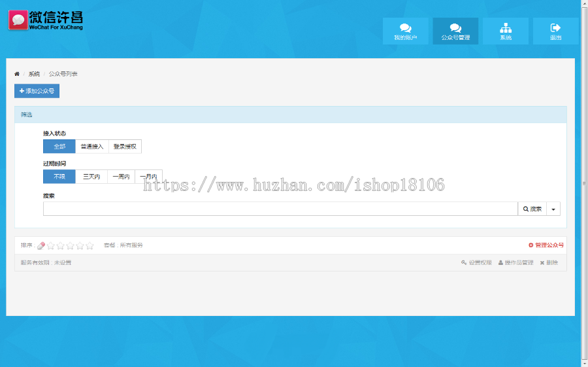Click the 套餐 : 所有服务 text

pos(123,245)
